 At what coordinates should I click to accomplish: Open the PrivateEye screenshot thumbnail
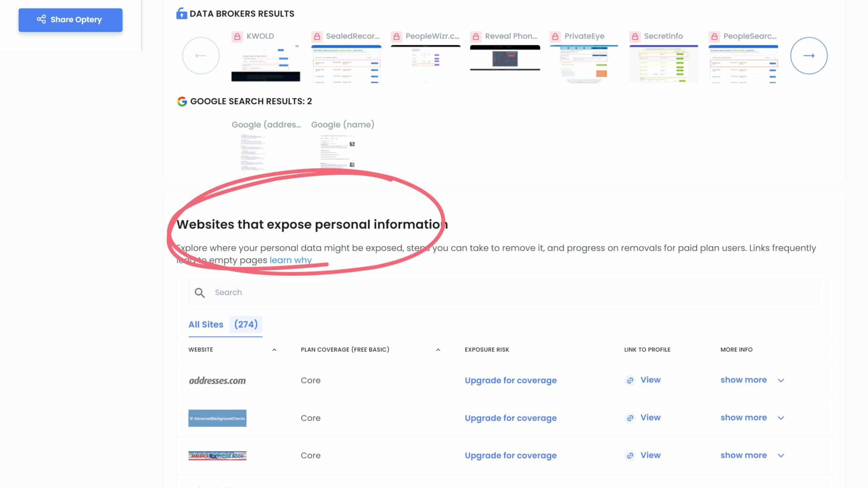(x=584, y=63)
